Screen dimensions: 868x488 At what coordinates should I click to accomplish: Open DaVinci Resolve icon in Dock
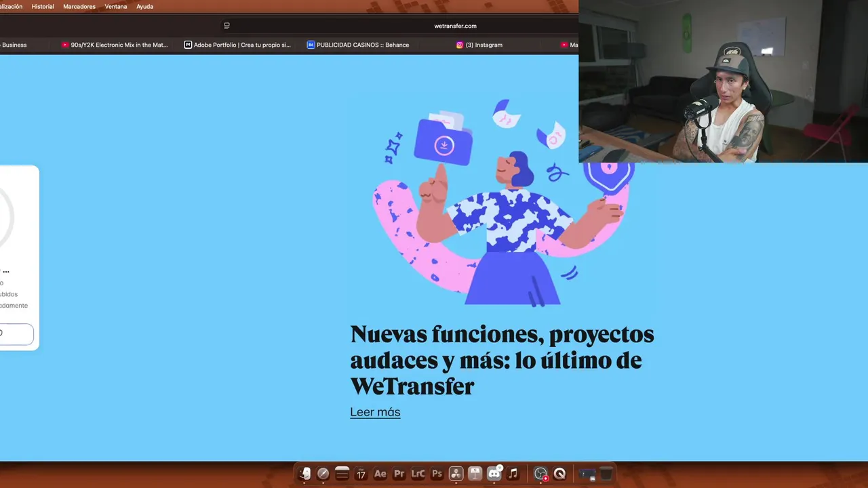[x=456, y=474]
